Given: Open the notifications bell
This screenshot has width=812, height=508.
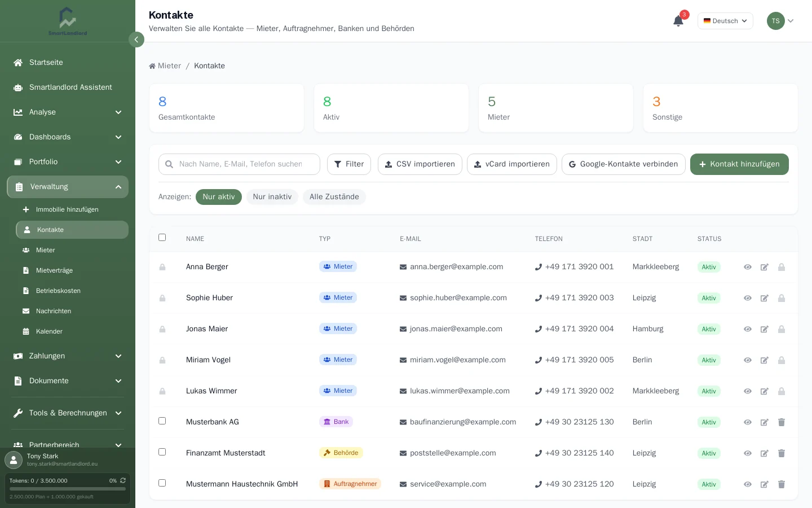Looking at the screenshot, I should click(678, 21).
